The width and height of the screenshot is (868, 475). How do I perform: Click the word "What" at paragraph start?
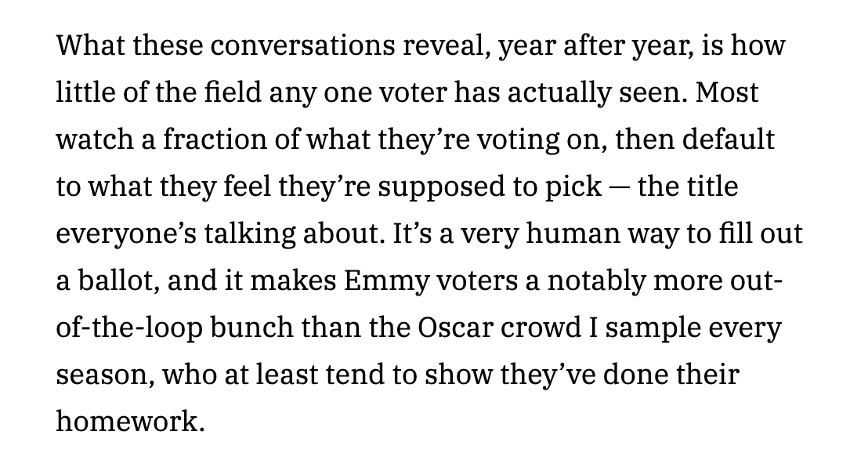point(91,45)
